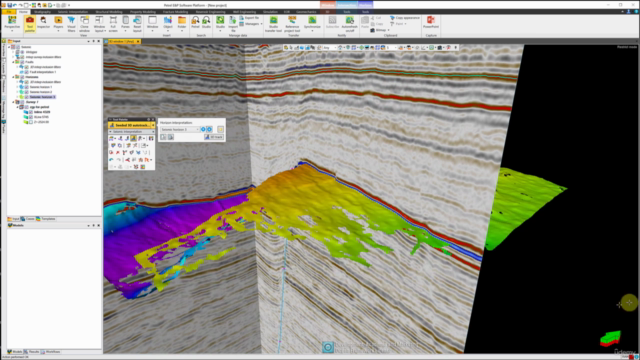The image size is (640, 360).
Task: Click the Synchronize icon
Action: pyautogui.click(x=312, y=24)
